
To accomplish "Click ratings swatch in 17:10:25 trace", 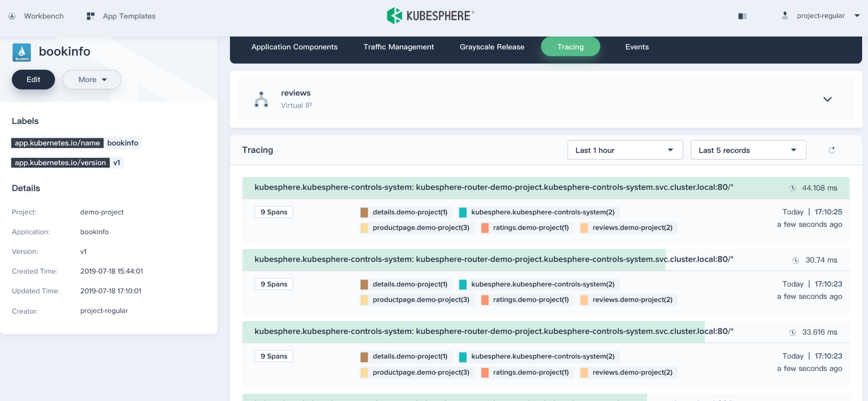I will [485, 228].
